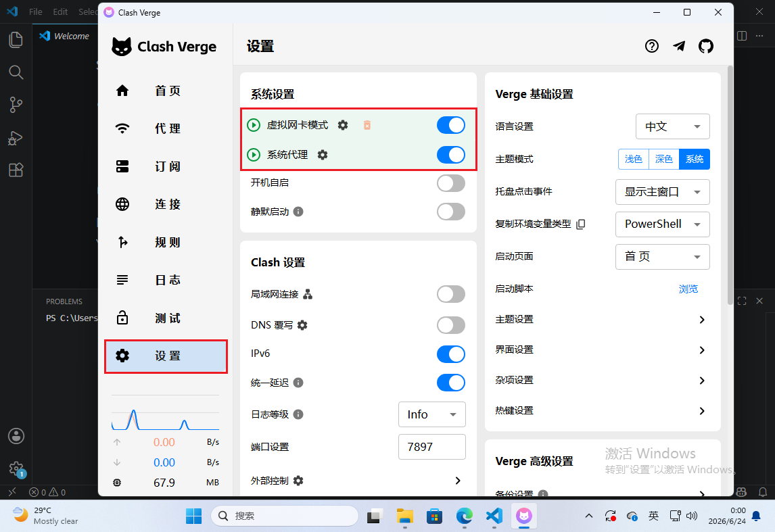Click the memory chip icon beside 67.9 MB

click(117, 483)
